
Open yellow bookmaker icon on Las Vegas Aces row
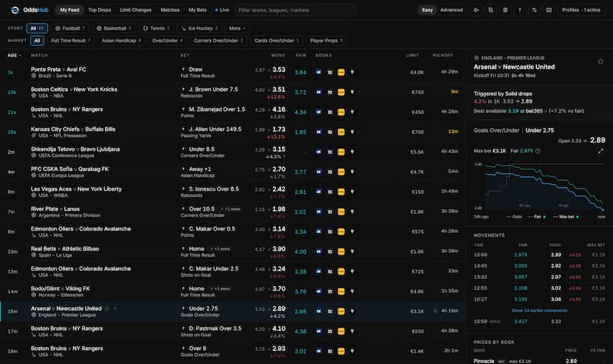click(341, 192)
